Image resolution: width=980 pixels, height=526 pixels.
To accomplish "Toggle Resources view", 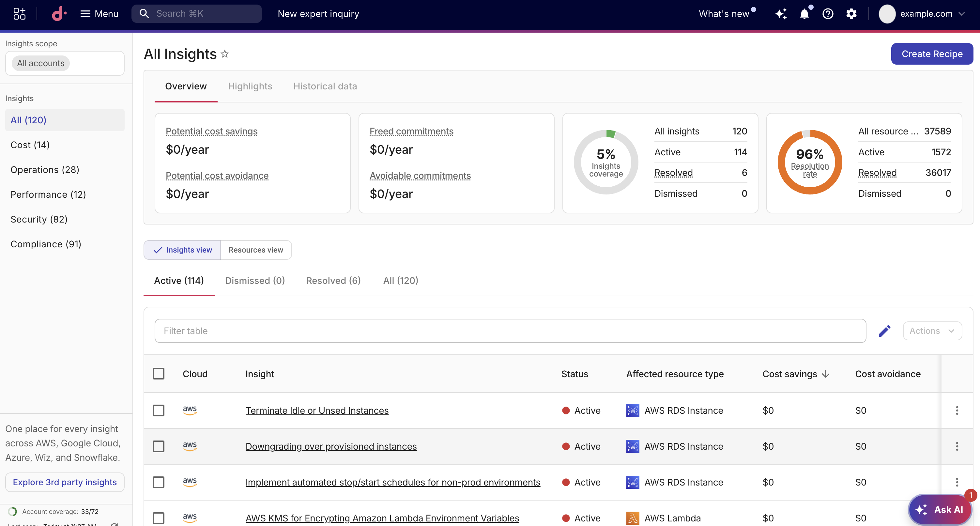I will click(x=256, y=250).
